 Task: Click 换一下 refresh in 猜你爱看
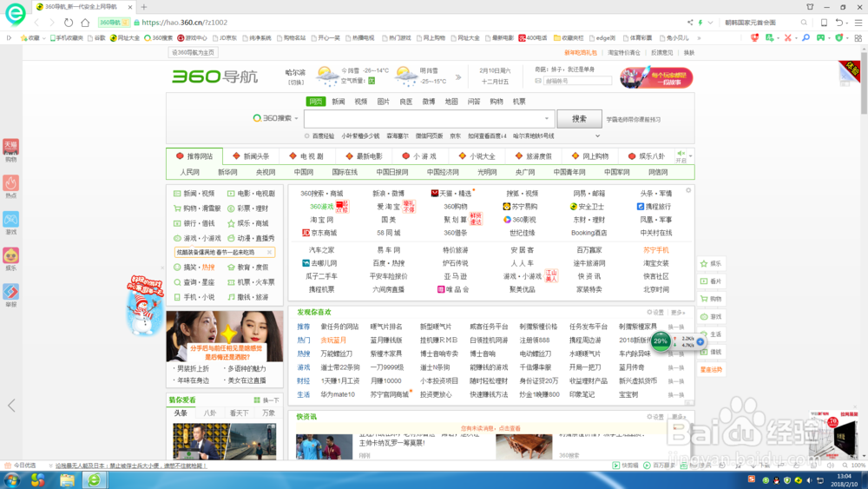(x=266, y=400)
